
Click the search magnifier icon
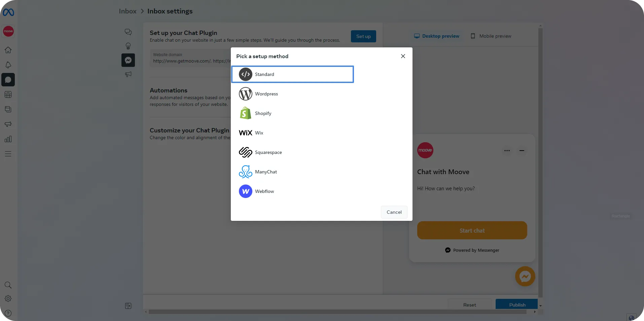coord(8,285)
